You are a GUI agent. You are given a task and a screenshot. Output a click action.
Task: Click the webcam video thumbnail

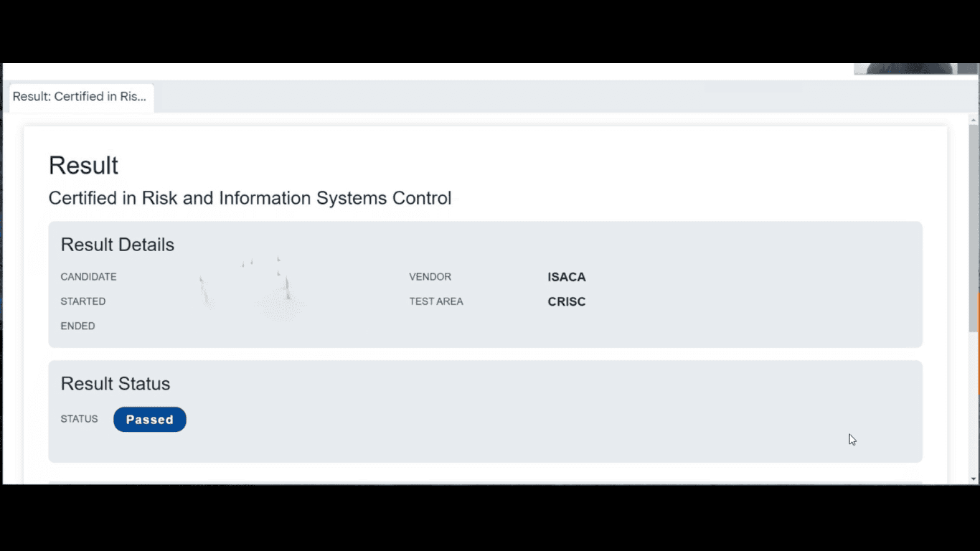tap(915, 69)
